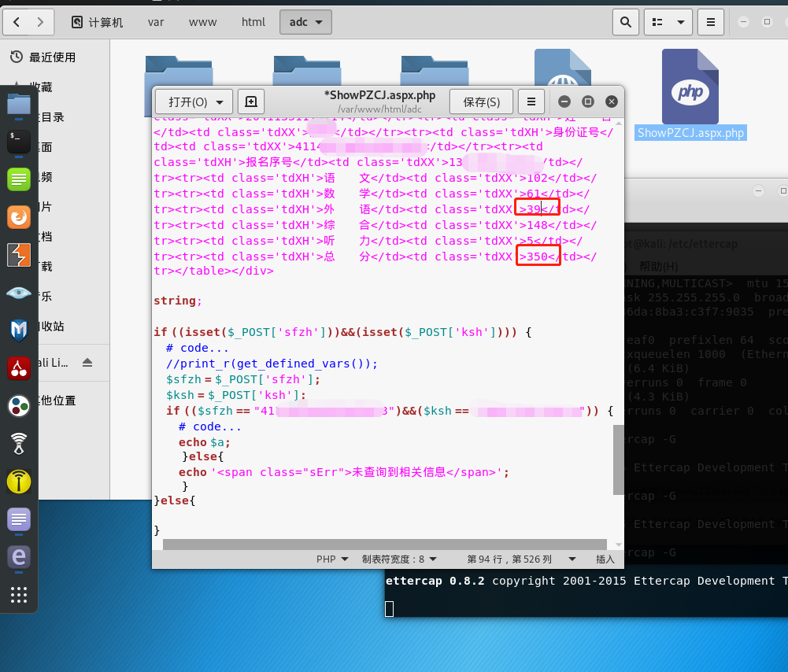
Task: Select the ShowPZCJ.aspx.php file icon
Action: click(x=690, y=87)
